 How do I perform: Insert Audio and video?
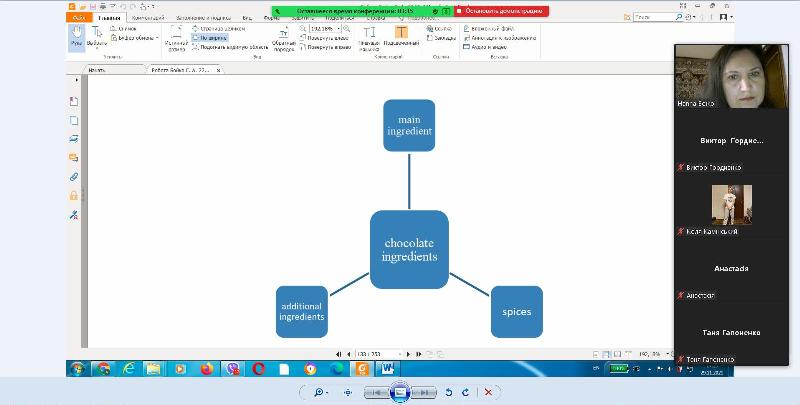coord(485,47)
